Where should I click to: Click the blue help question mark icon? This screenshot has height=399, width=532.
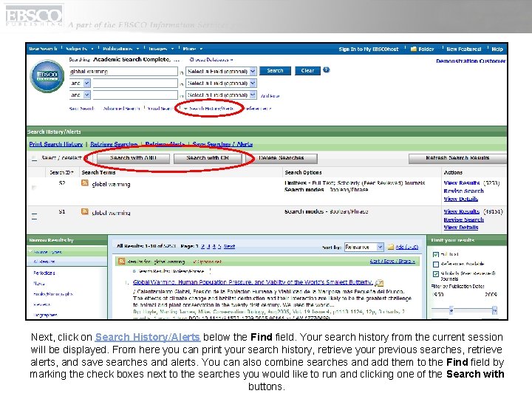tap(326, 70)
